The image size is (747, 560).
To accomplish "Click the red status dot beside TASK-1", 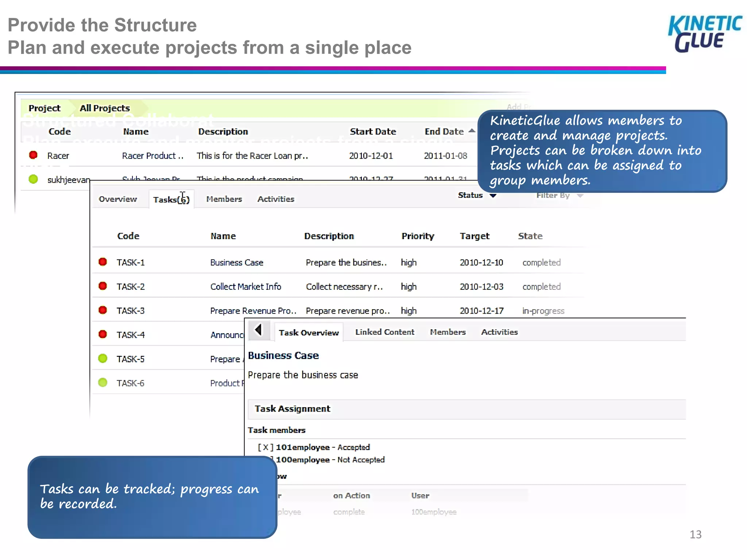I will coord(103,262).
